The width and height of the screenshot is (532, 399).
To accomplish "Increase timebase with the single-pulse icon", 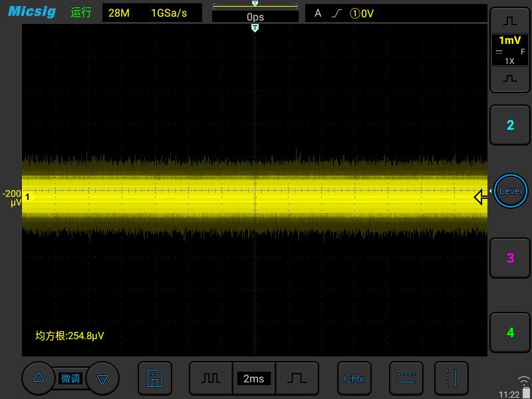I will point(297,378).
